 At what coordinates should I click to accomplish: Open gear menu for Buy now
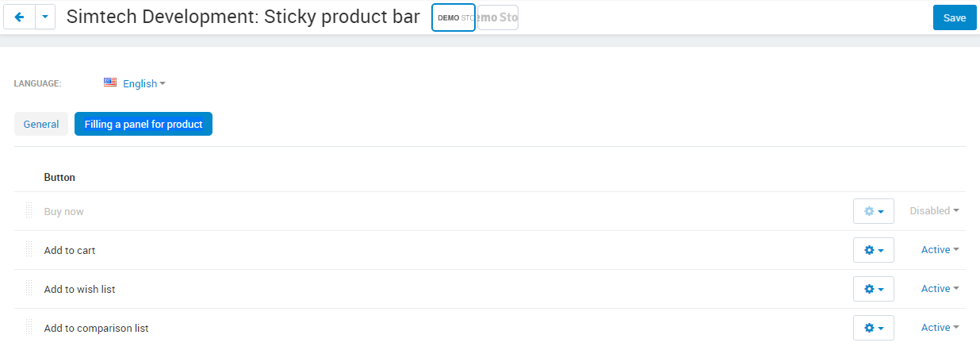pos(874,211)
